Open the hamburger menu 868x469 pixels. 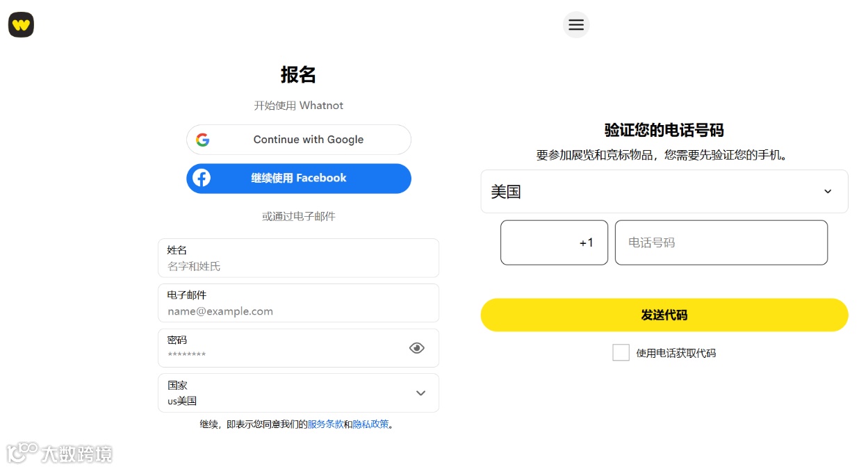click(576, 25)
